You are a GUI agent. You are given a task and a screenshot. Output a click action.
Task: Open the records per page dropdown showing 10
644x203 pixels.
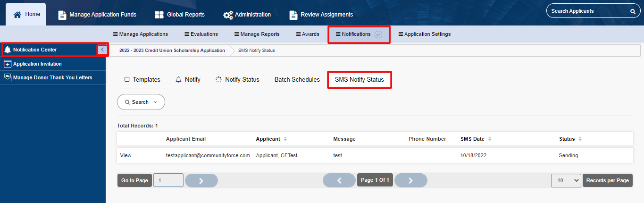click(x=566, y=180)
